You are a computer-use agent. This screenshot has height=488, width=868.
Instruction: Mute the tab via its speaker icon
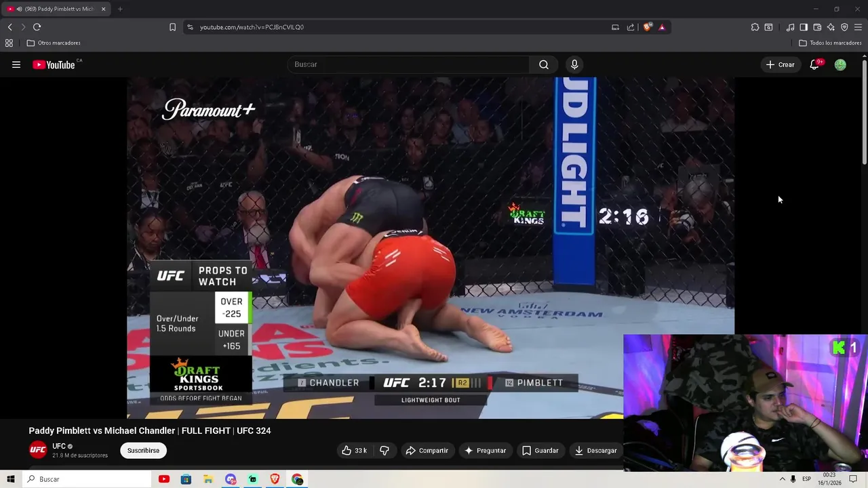pos(18,9)
